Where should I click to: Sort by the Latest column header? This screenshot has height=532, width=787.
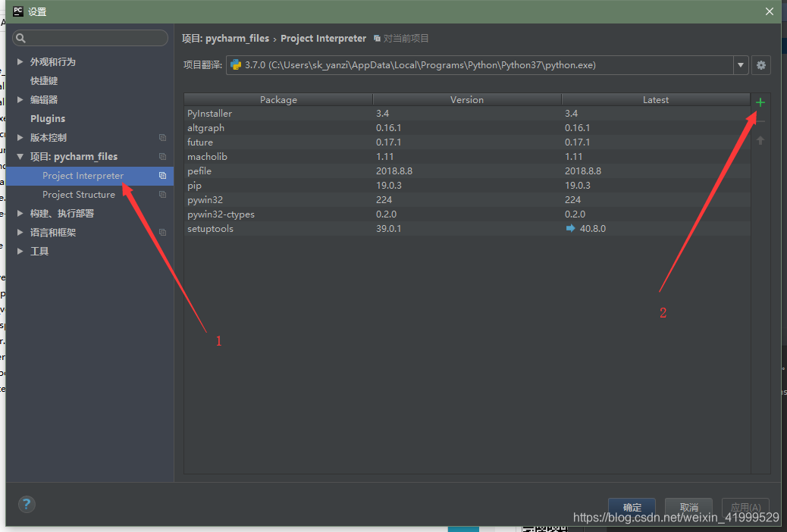[656, 99]
